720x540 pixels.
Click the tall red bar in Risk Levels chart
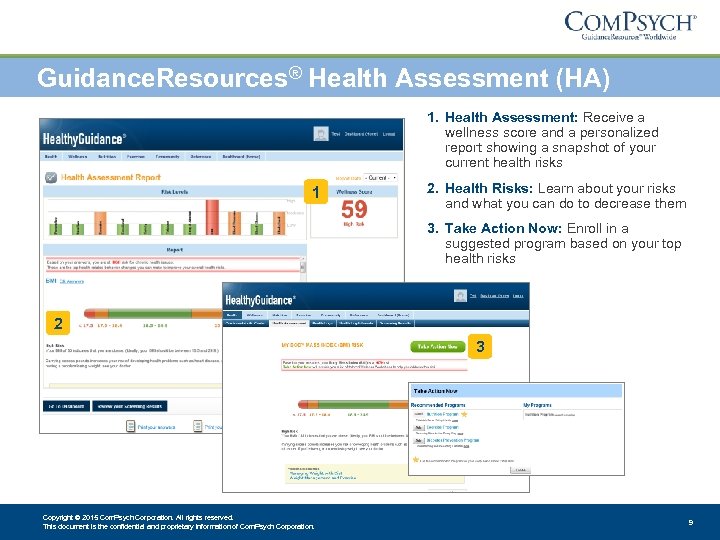[x=212, y=217]
